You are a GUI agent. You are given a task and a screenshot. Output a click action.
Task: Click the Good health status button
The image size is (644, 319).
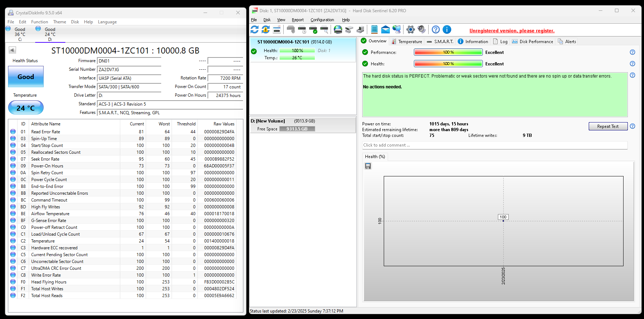tap(26, 77)
